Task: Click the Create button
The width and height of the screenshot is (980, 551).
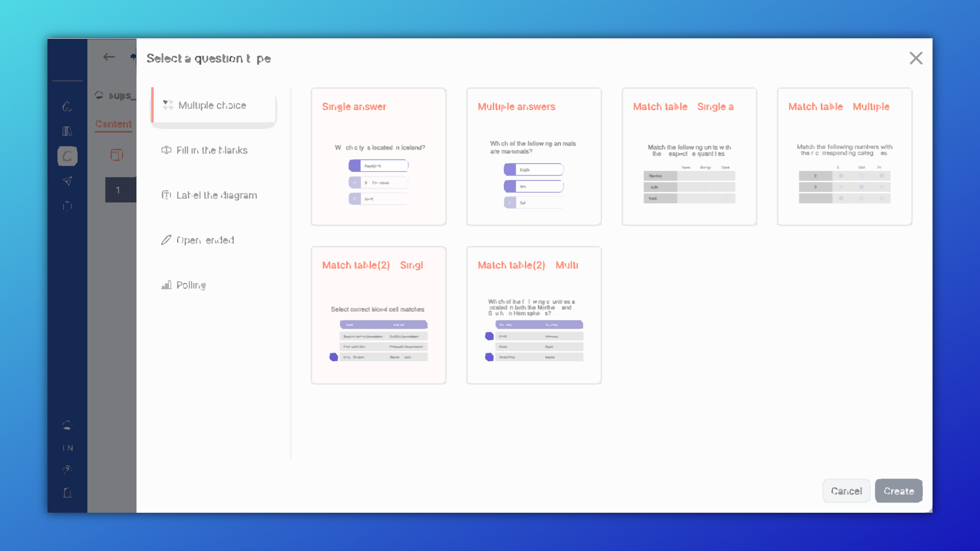Action: (899, 491)
